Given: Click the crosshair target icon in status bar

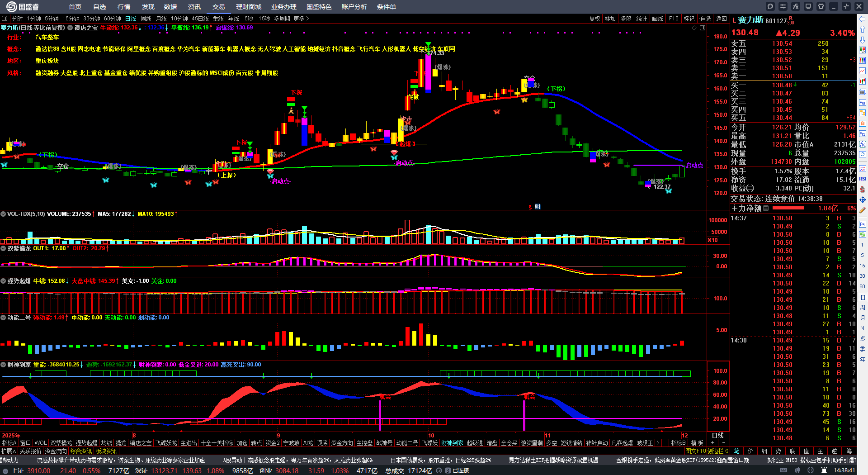Looking at the screenshot, I should coord(811,470).
